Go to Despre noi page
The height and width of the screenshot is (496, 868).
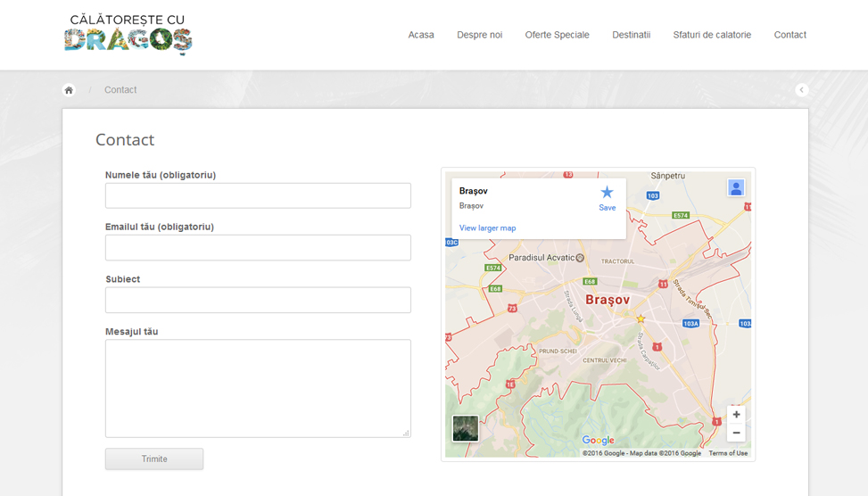click(x=479, y=35)
